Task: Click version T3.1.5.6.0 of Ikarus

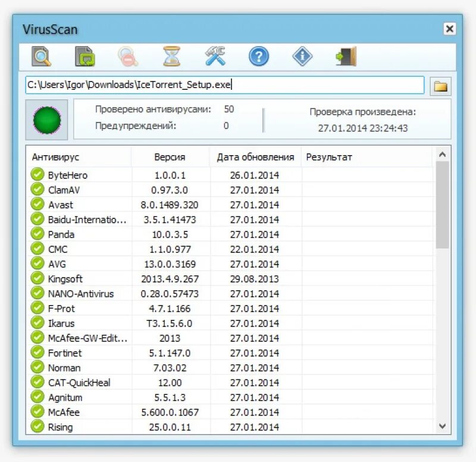Action: point(170,323)
